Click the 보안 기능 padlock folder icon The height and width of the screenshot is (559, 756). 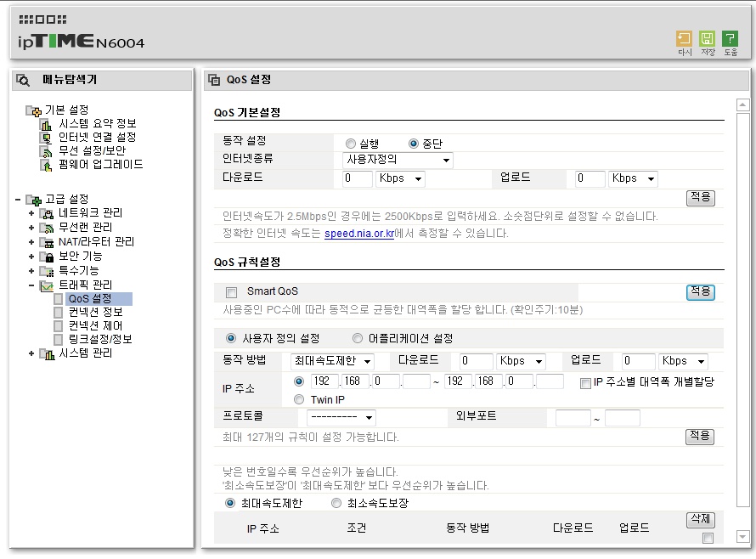tap(47, 257)
